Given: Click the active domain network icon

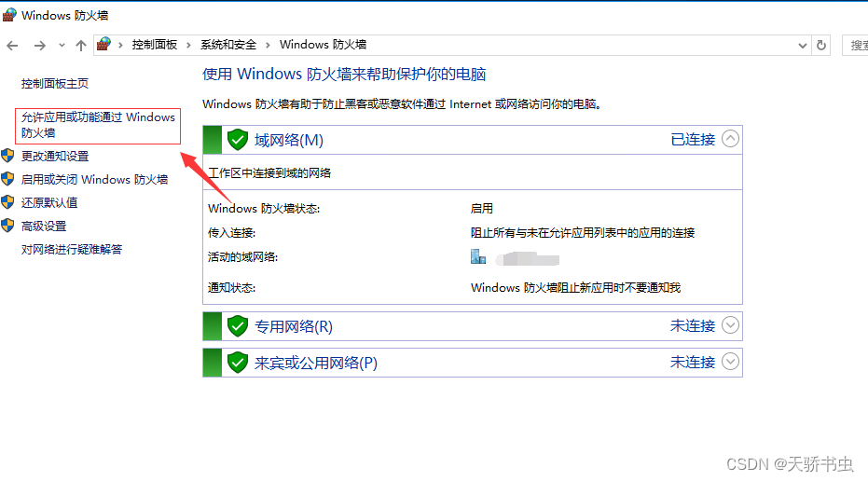Looking at the screenshot, I should pyautogui.click(x=477, y=257).
